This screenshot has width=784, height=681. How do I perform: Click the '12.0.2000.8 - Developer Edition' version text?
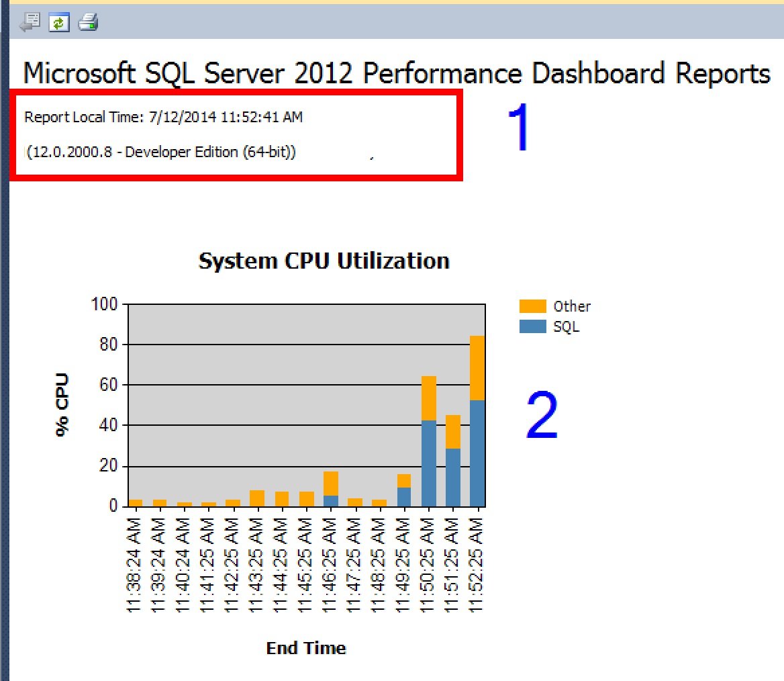point(161,152)
